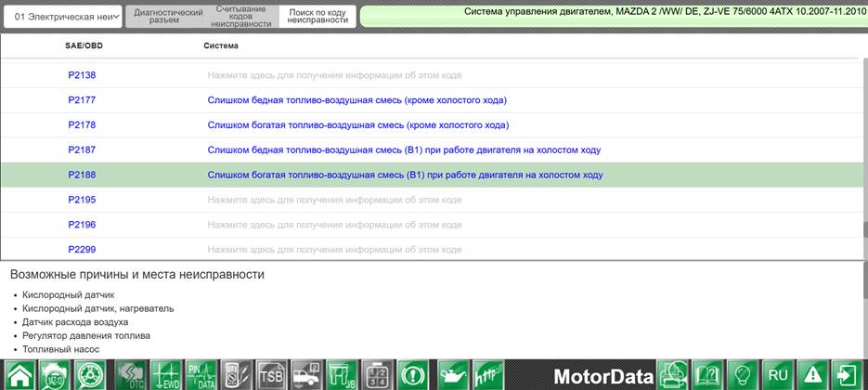Image resolution: width=868 pixels, height=390 pixels.
Task: Select Поиск по коду неисправности tab
Action: point(317,17)
